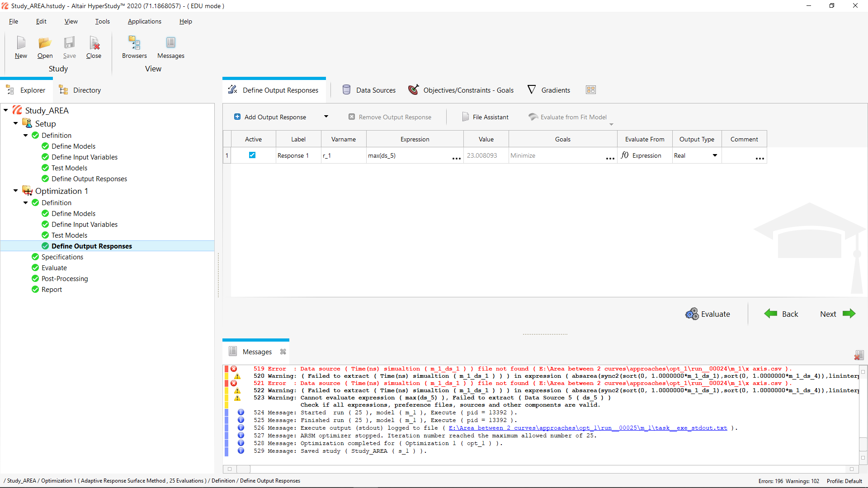868x488 pixels.
Task: Switch to the Directory tab
Action: coord(80,90)
